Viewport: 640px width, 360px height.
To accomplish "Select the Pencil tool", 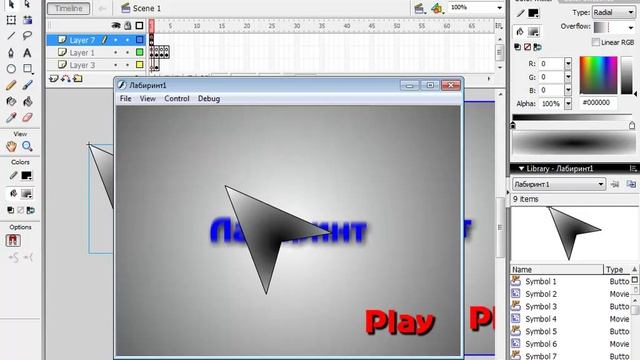I will click(11, 85).
